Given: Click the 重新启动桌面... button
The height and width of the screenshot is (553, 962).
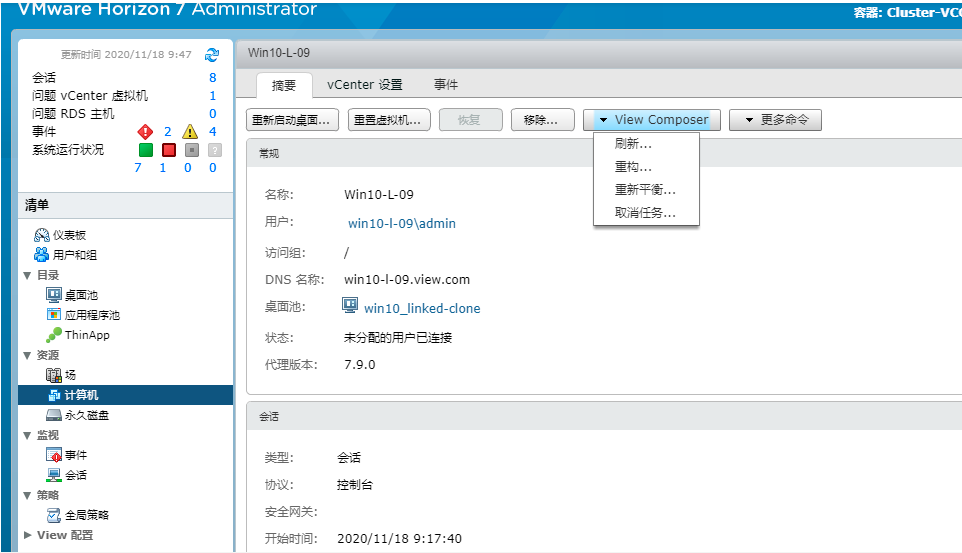Looking at the screenshot, I should click(291, 120).
